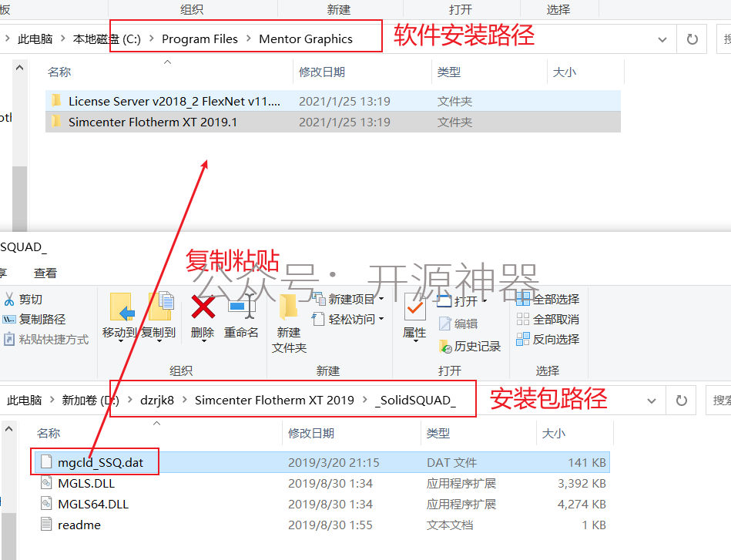731x560 pixels.
Task: Click Paste shortcut (粘贴快捷方式) icon
Action: coord(8,339)
